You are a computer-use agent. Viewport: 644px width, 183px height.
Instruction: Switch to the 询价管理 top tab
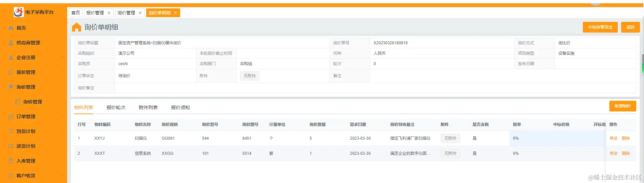[126, 13]
